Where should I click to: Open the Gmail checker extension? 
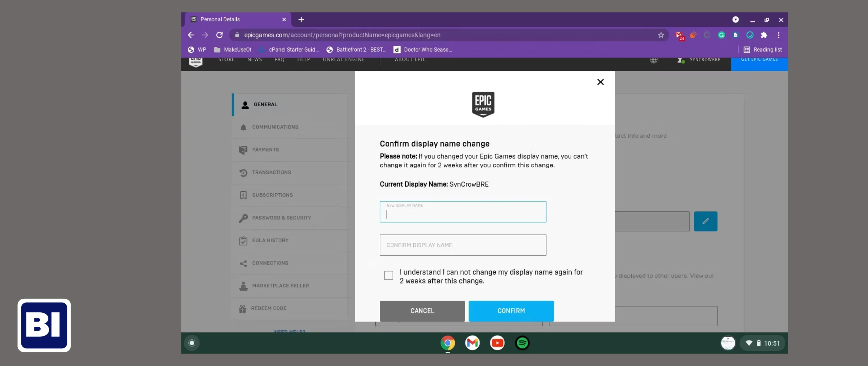point(679,35)
